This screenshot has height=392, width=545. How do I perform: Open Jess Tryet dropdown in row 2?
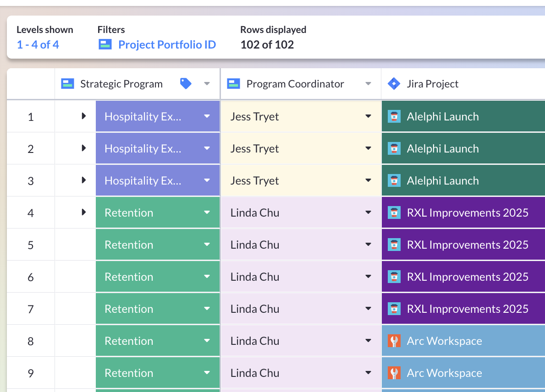tap(368, 149)
